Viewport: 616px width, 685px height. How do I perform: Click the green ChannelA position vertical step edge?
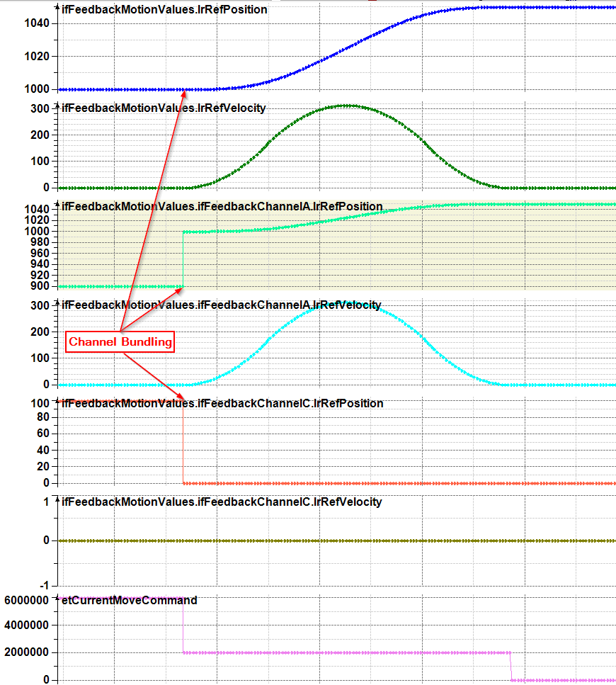tap(183, 259)
